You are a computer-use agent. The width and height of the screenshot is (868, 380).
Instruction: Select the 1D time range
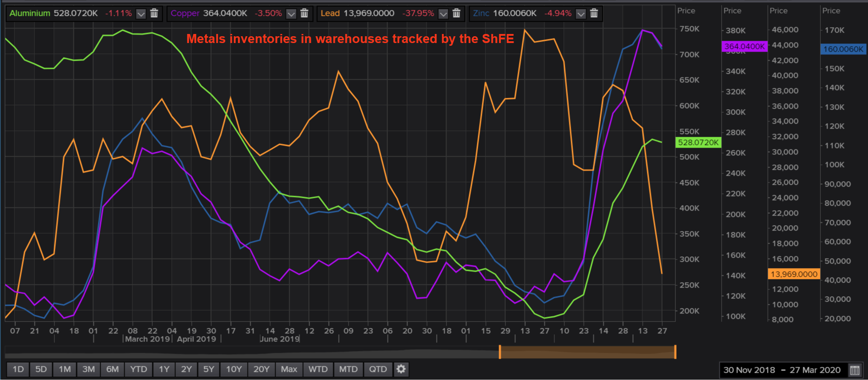tap(18, 369)
